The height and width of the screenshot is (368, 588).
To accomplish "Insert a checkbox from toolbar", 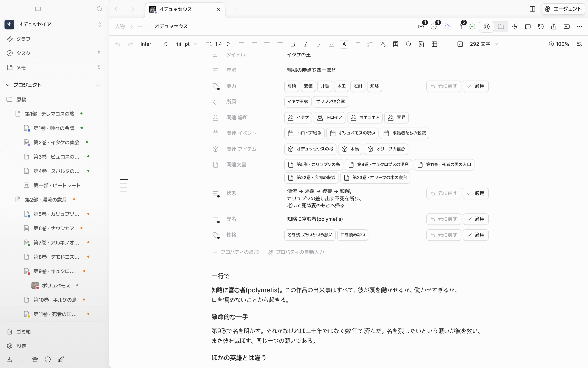I will coord(460,44).
